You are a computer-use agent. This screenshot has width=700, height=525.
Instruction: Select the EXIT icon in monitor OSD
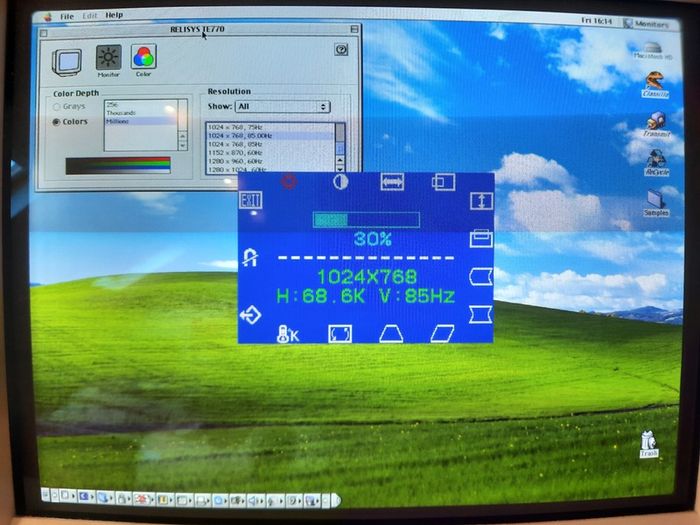(x=250, y=200)
